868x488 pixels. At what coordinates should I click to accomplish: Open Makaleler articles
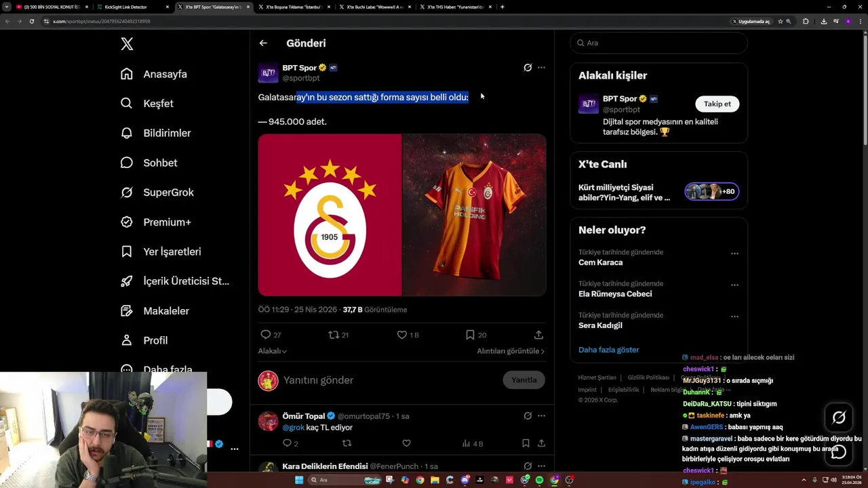[x=155, y=310]
